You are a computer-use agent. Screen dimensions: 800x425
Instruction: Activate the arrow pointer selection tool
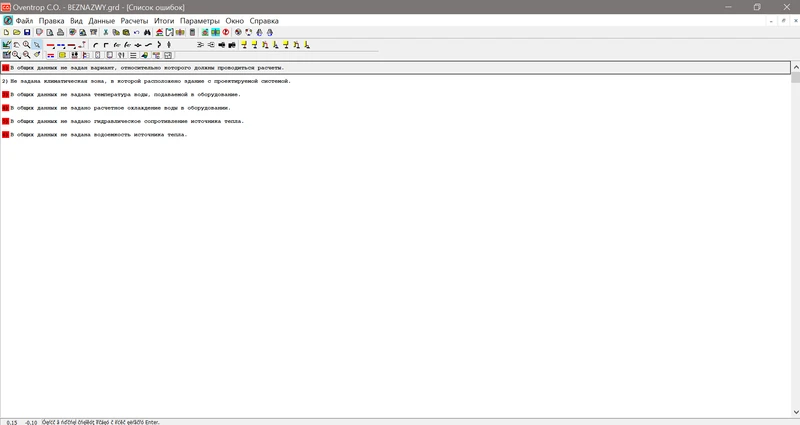click(x=38, y=44)
